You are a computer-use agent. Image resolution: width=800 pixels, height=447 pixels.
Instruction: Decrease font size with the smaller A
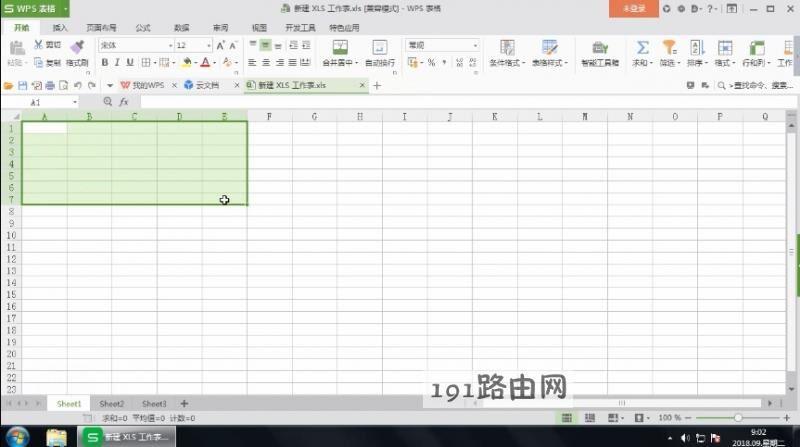tap(233, 45)
